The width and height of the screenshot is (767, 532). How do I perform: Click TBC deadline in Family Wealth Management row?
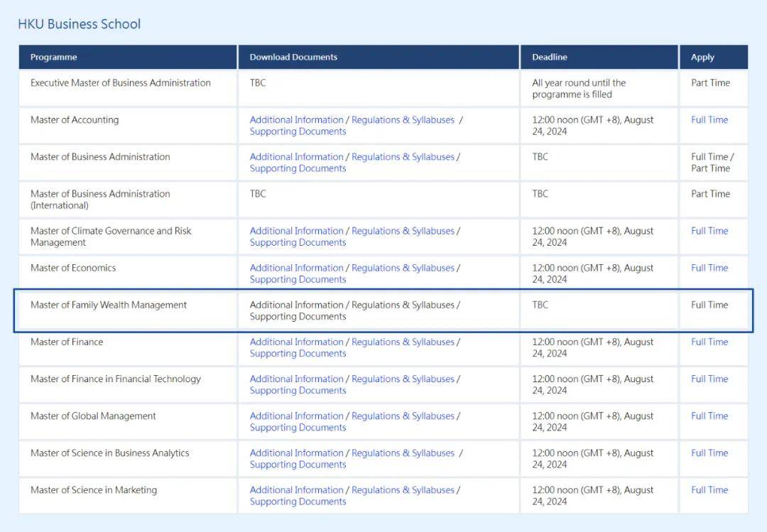click(x=540, y=305)
